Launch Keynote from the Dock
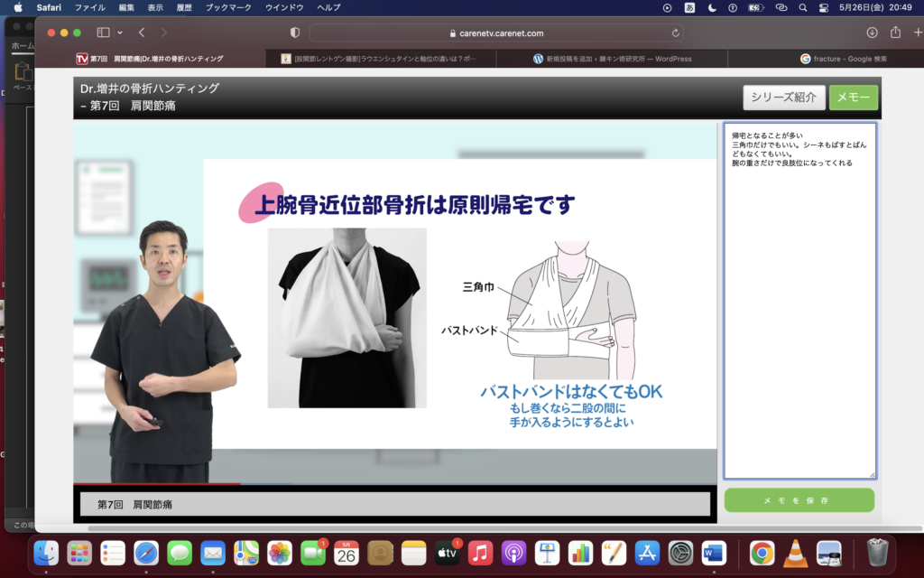This screenshot has width=924, height=578. pos(546,553)
